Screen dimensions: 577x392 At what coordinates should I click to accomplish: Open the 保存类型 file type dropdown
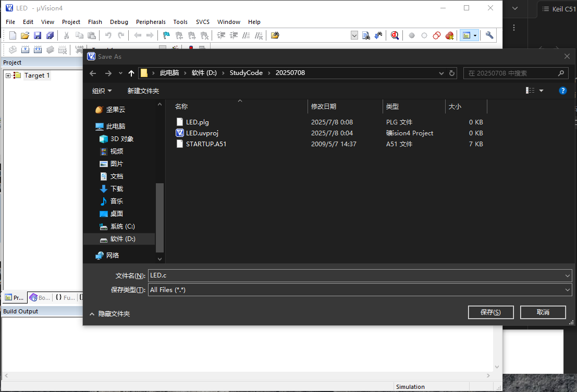tap(568, 290)
